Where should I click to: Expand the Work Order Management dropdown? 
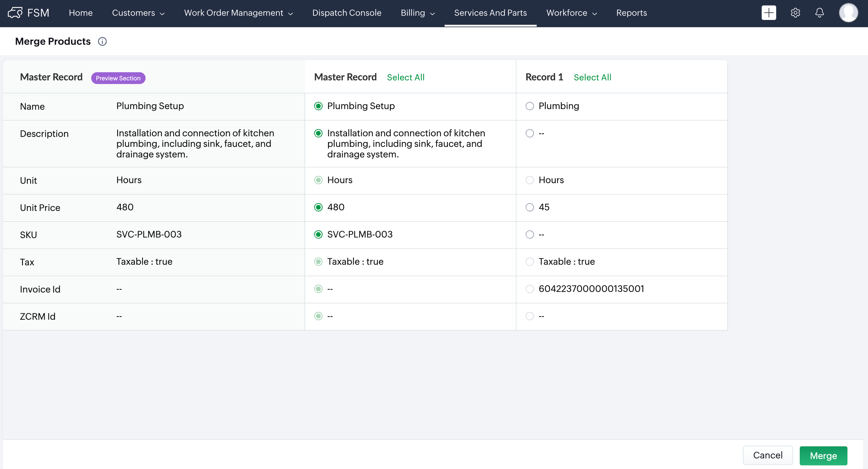pos(238,13)
